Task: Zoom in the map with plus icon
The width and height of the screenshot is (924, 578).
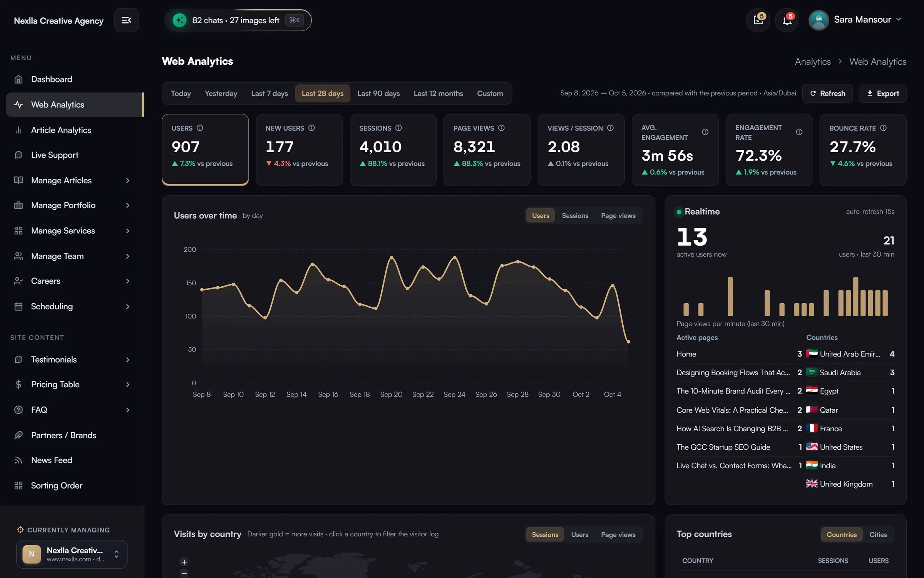Action: [x=184, y=562]
